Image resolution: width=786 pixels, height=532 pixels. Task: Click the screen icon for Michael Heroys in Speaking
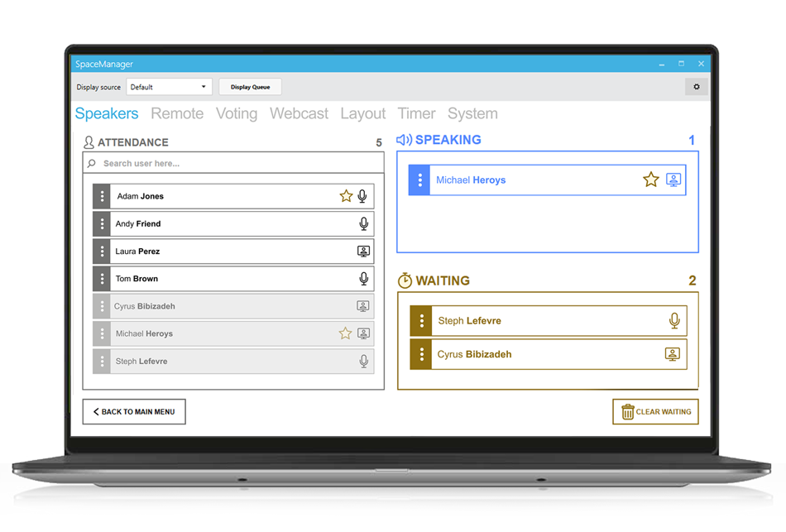point(673,180)
